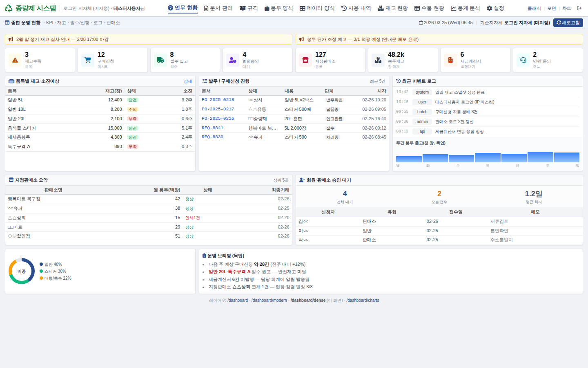Switch to the 모던 layout

(x=552, y=8)
